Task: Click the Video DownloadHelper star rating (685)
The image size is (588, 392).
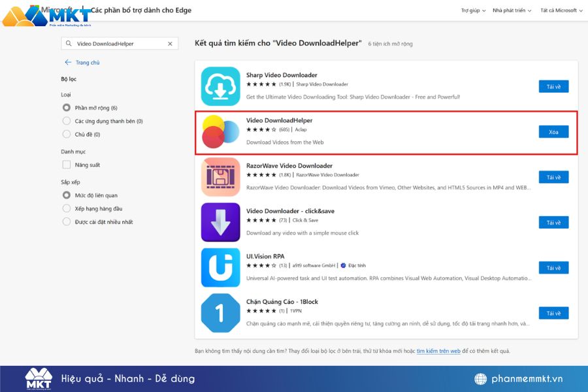Action: pos(261,129)
